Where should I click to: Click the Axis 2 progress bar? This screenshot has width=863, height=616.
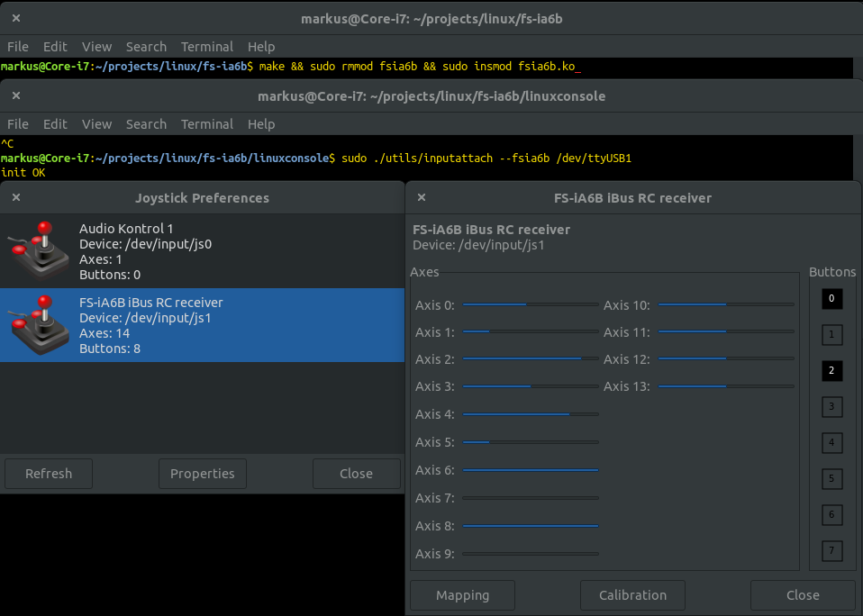[530, 359]
